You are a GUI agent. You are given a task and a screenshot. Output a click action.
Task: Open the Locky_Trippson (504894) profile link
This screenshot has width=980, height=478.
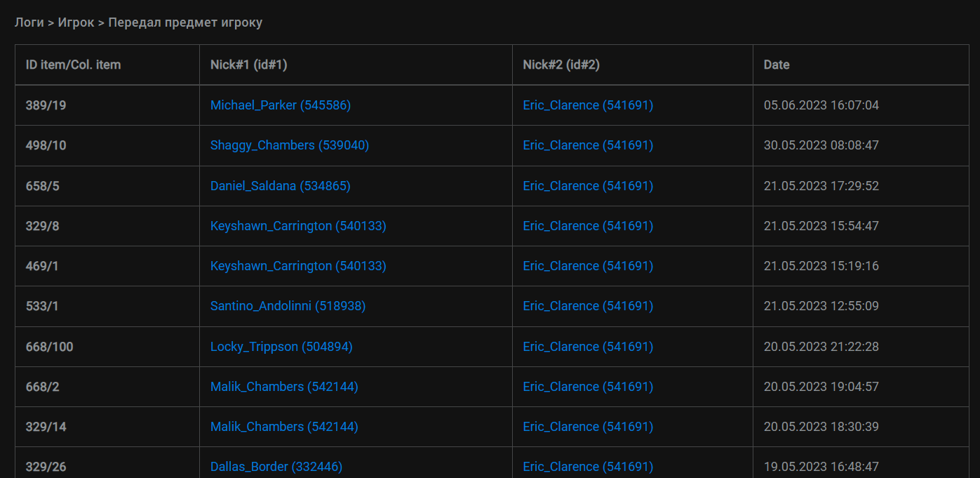pyautogui.click(x=281, y=347)
